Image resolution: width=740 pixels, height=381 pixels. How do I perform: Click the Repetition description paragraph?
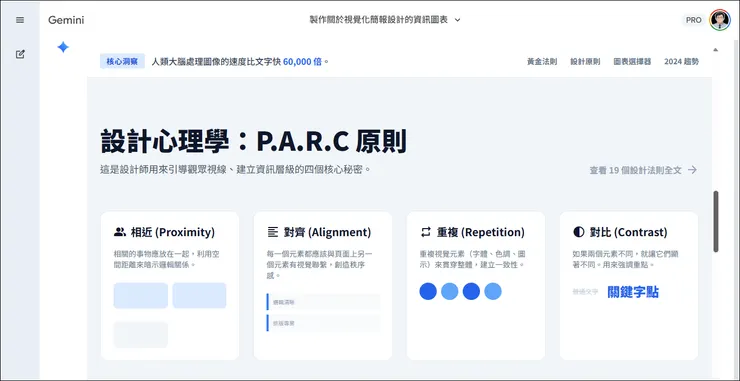tap(472, 259)
